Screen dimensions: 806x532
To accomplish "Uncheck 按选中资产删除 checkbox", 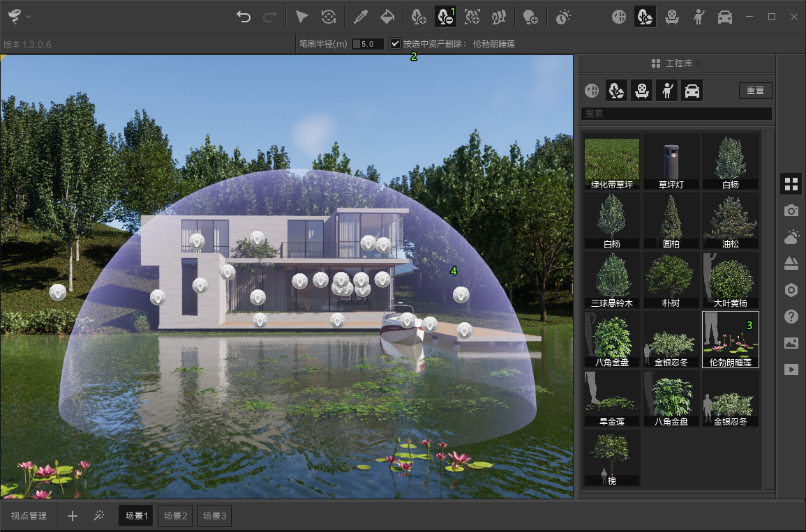I will pyautogui.click(x=395, y=44).
